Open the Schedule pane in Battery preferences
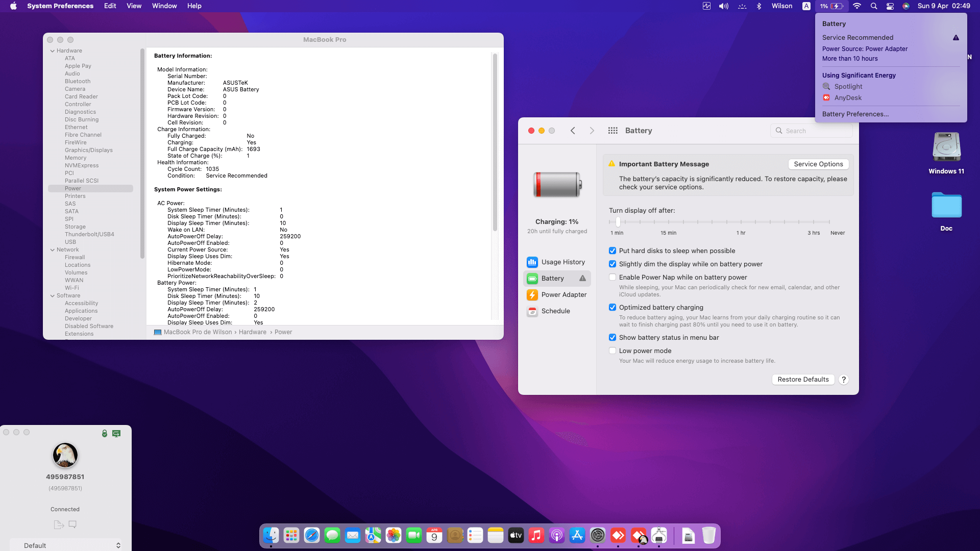The image size is (980, 551). tap(554, 311)
